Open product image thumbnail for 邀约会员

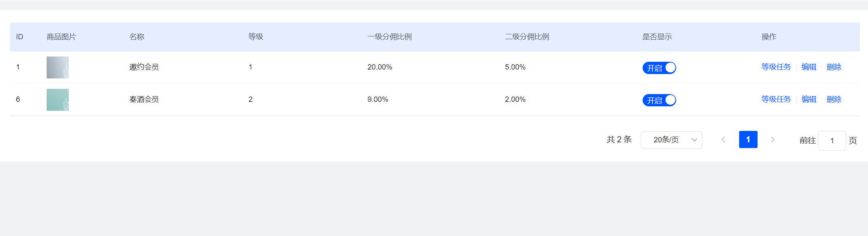pos(58,67)
